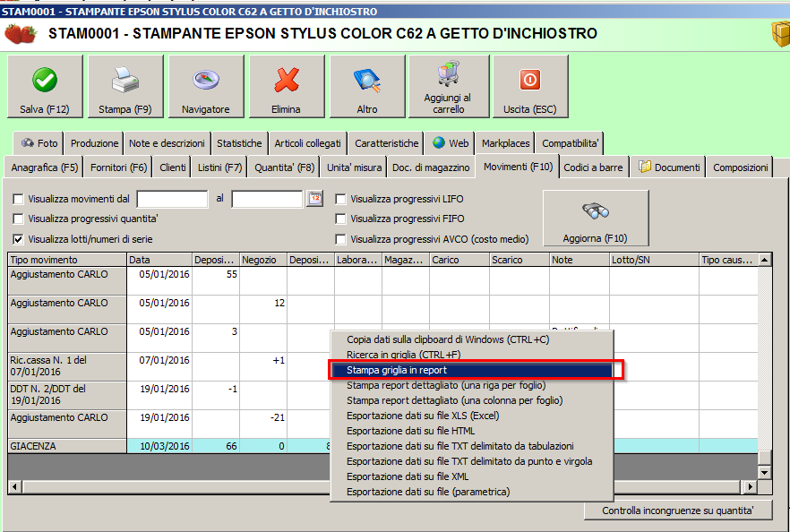
Task: Open the Markplaces tab
Action: pyautogui.click(x=505, y=143)
